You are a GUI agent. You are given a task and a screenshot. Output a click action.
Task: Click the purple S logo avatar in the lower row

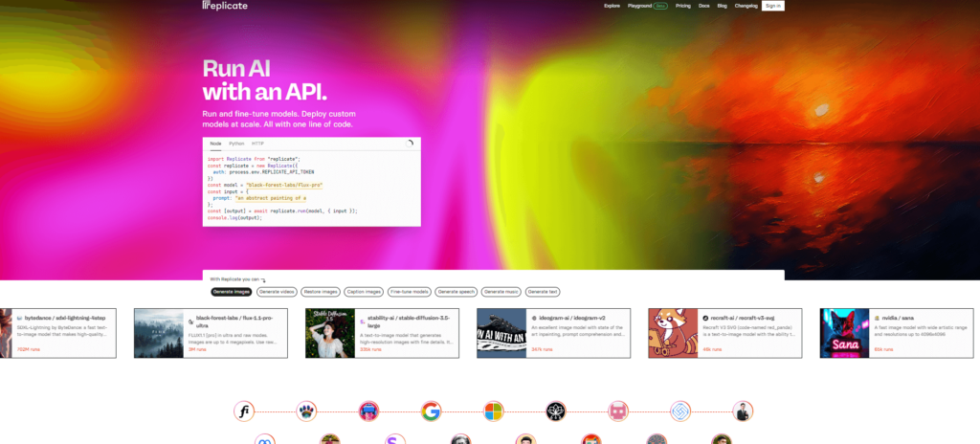coord(395,439)
